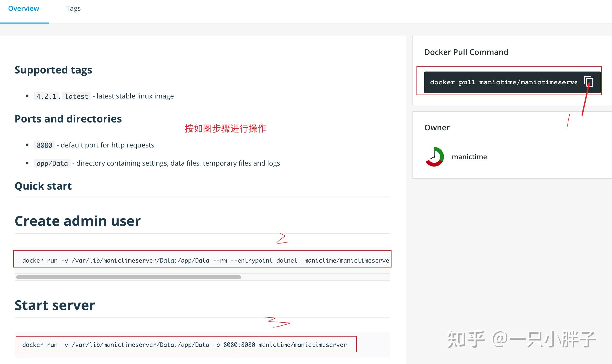Select the 4.2.1 tag label
612x364 pixels.
tap(46, 96)
